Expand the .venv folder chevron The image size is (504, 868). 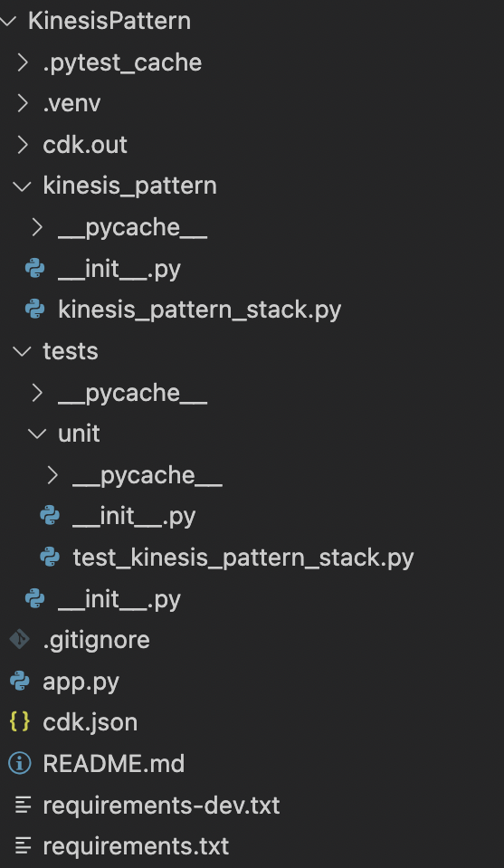(22, 103)
